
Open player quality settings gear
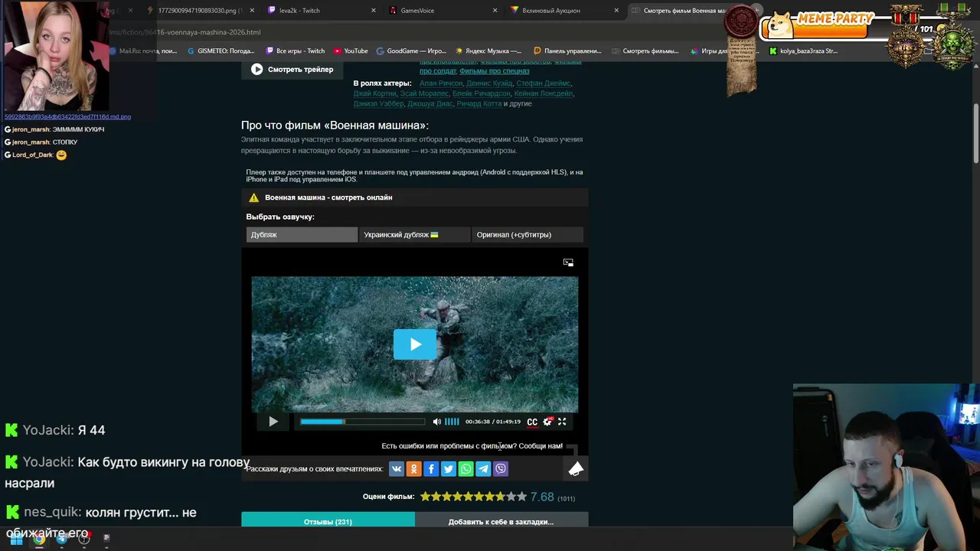[547, 422]
